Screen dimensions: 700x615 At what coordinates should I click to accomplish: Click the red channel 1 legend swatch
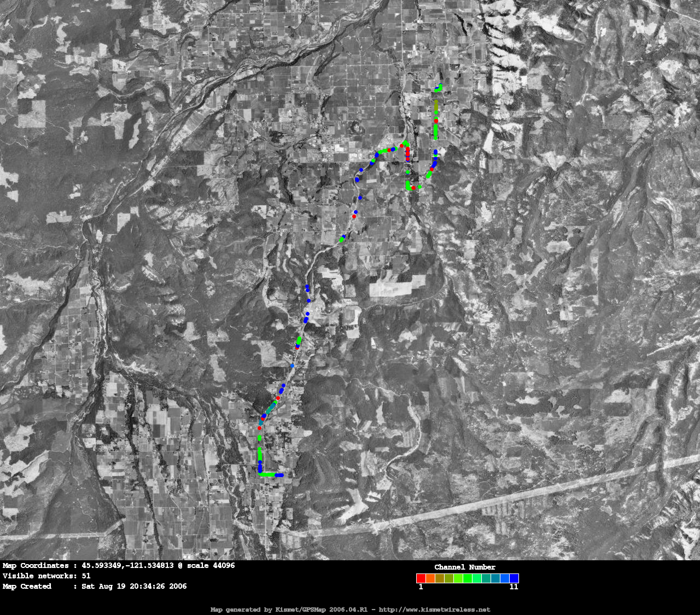pos(421,578)
